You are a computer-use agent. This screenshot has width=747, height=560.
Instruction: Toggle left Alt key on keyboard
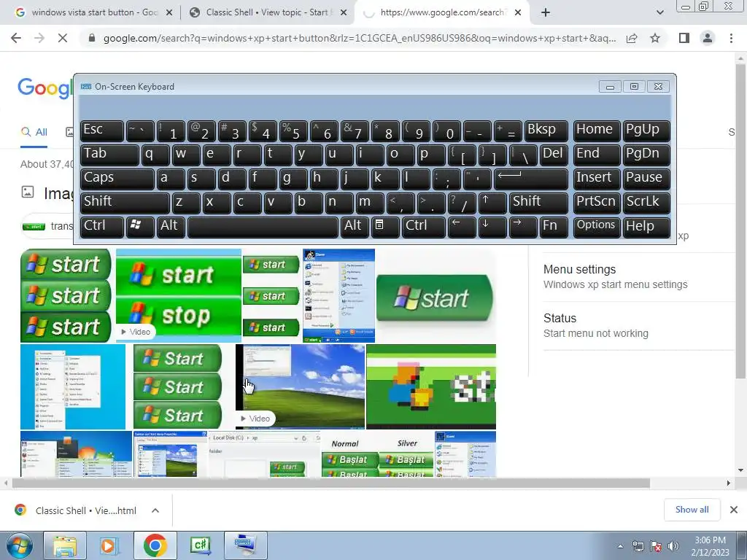point(171,226)
